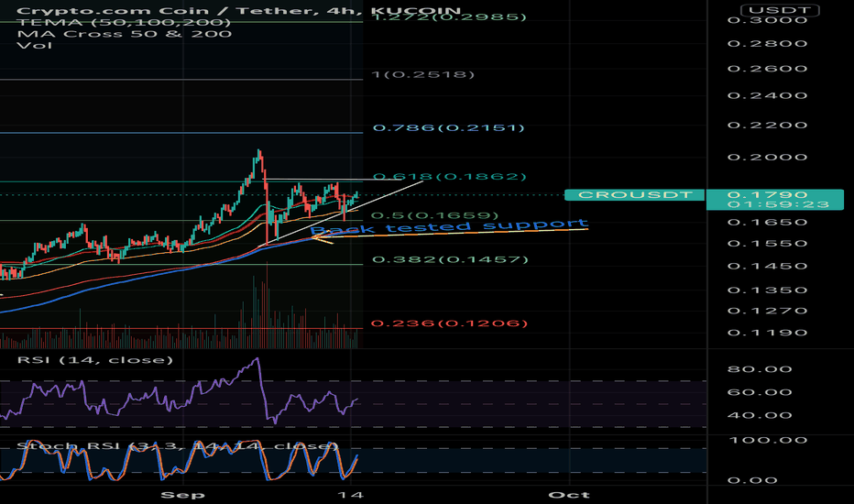Select the 0.786(0.2151) Fibonacci label
Image resolution: width=854 pixels, height=504 pixels.
click(448, 128)
